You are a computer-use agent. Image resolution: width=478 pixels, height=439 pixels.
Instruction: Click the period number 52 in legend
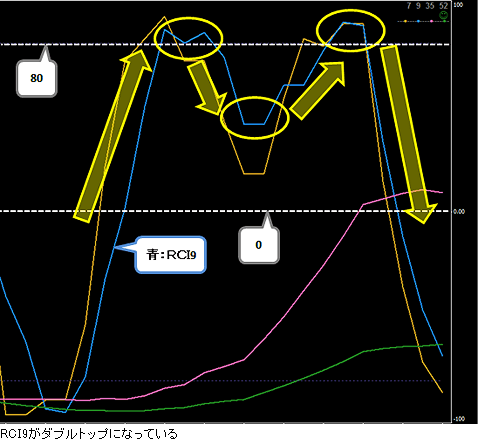pyautogui.click(x=443, y=6)
